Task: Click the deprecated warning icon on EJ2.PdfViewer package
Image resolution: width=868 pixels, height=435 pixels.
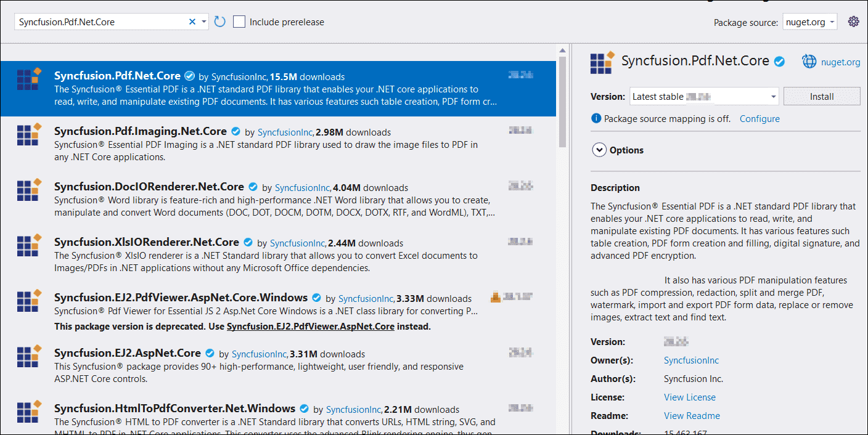Action: click(495, 298)
